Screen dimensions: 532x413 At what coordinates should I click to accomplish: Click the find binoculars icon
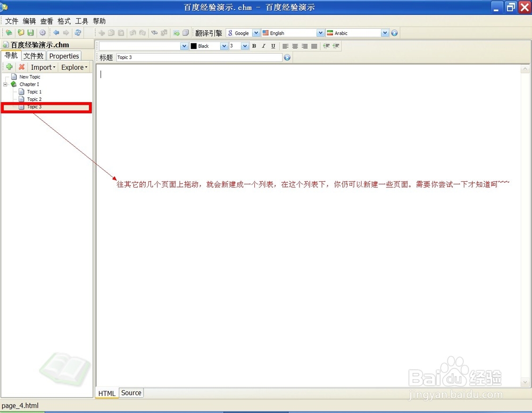(x=154, y=33)
